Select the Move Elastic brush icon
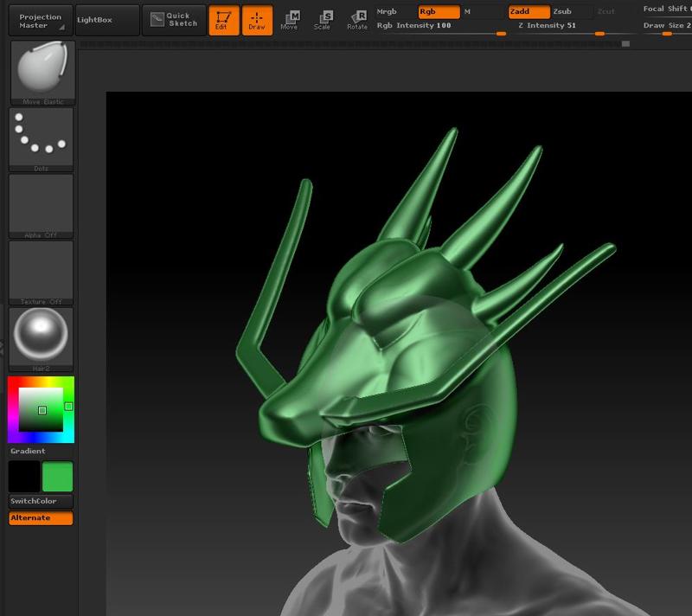Image resolution: width=692 pixels, height=616 pixels. 39,71
